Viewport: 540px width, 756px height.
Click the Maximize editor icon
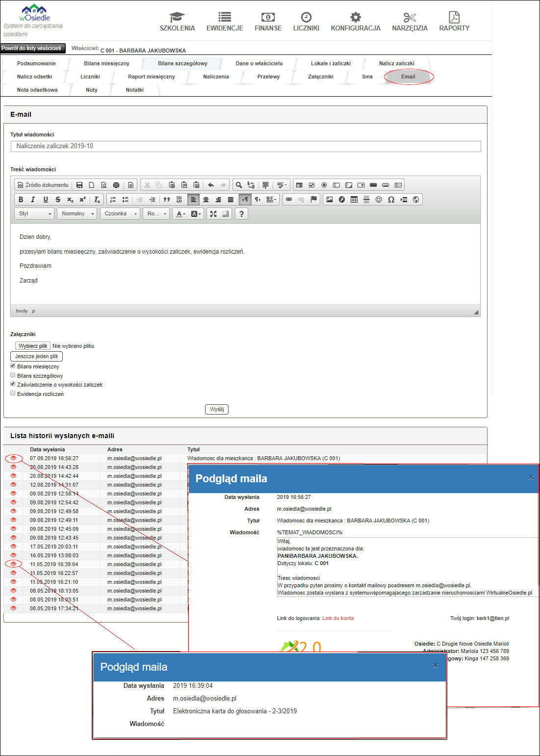[x=213, y=214]
